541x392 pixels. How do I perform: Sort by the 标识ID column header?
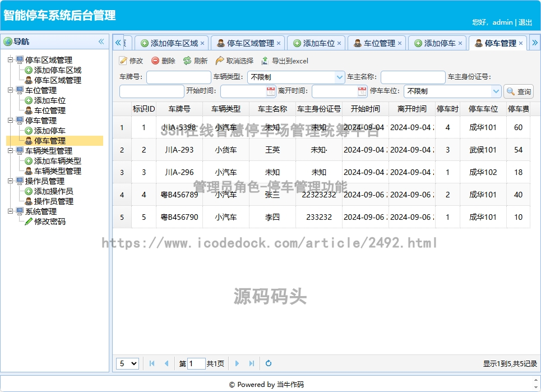(x=144, y=109)
